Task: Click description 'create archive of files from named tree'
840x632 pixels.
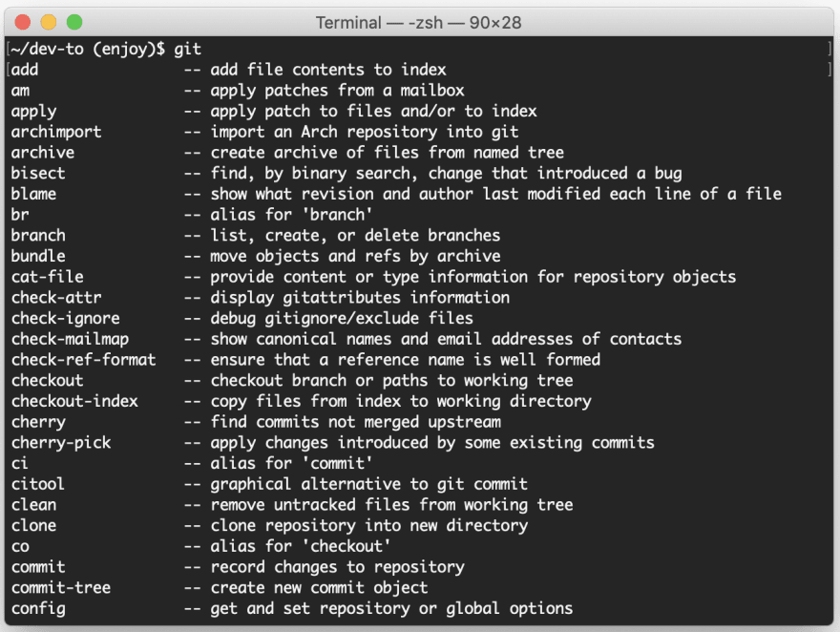Action: click(x=387, y=153)
